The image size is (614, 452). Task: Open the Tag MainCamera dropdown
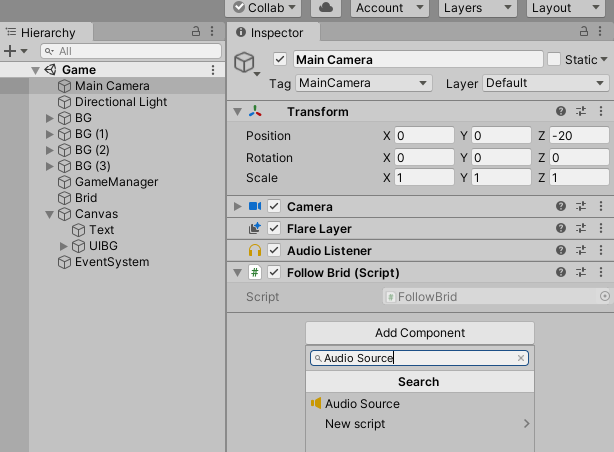(x=364, y=83)
